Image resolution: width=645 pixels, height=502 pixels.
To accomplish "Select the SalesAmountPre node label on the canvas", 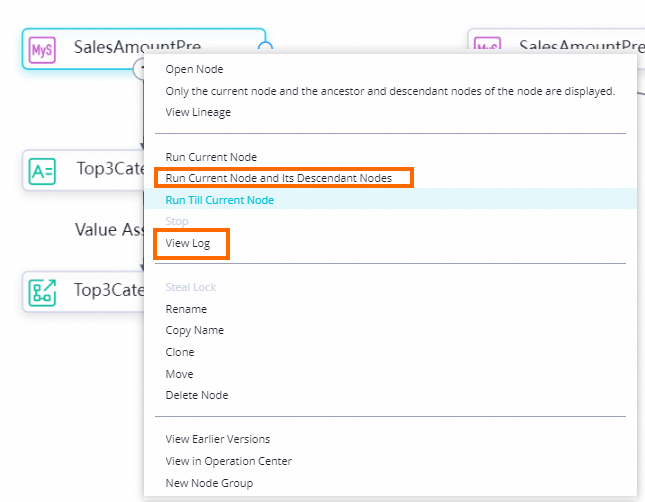I will [x=137, y=46].
